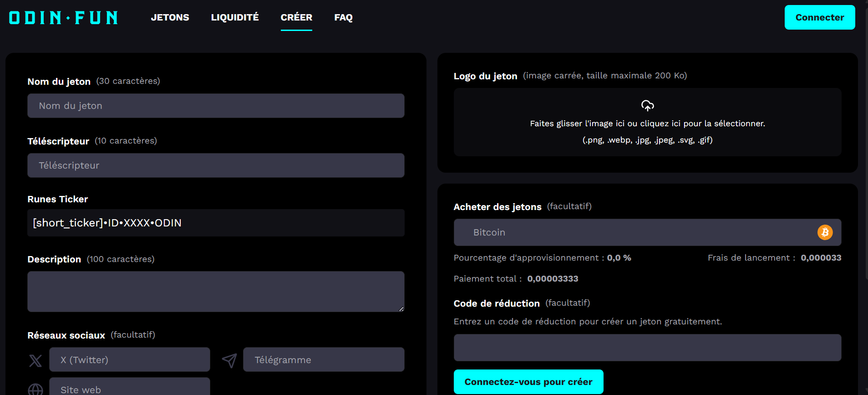
Task: Focus the Télégramme input field
Action: click(x=324, y=359)
